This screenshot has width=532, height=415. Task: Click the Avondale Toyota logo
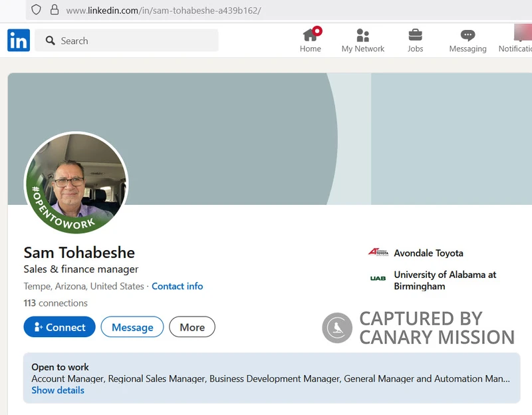(x=378, y=252)
